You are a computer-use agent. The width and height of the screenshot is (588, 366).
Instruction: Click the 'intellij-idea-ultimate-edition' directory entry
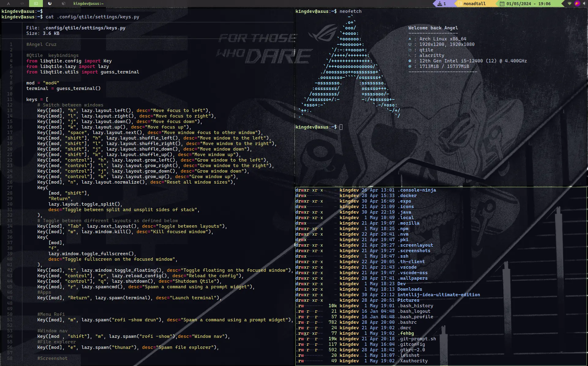pyautogui.click(x=439, y=295)
